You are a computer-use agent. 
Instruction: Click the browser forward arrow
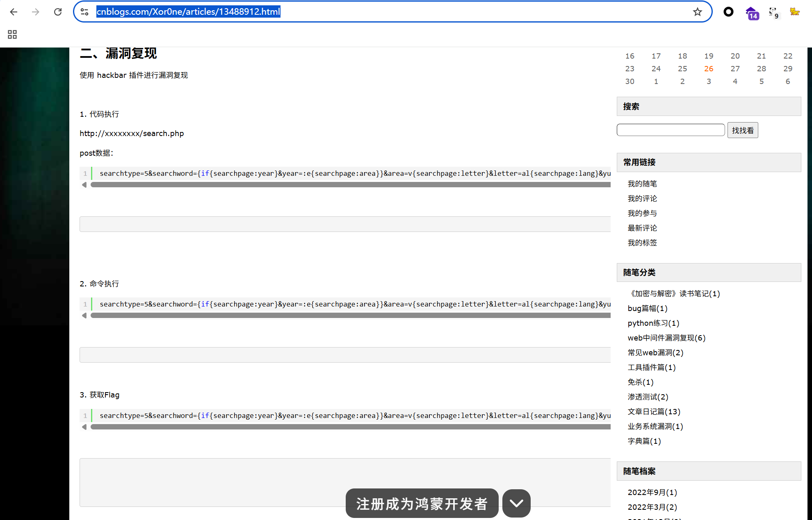click(36, 12)
